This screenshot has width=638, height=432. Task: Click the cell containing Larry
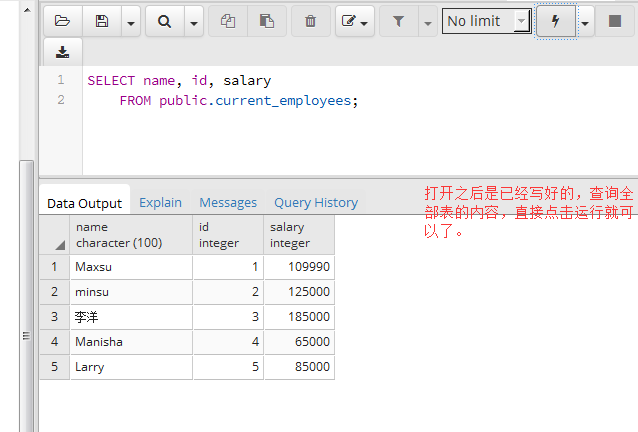[x=131, y=367]
